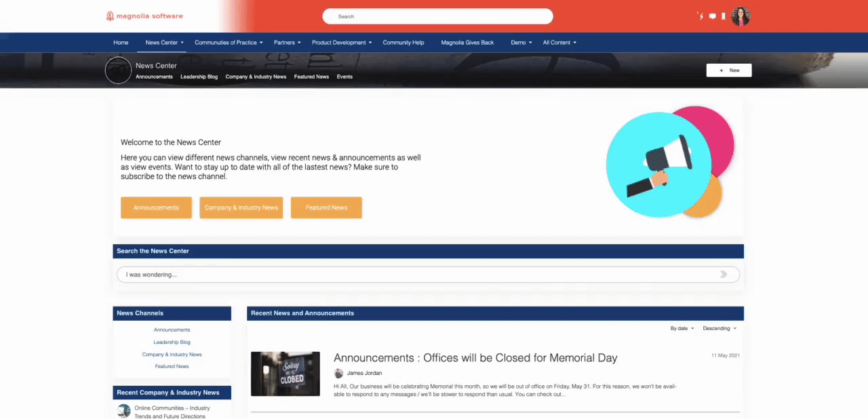Switch to the Leadership Blog tab
The width and height of the screenshot is (868, 419).
199,77
